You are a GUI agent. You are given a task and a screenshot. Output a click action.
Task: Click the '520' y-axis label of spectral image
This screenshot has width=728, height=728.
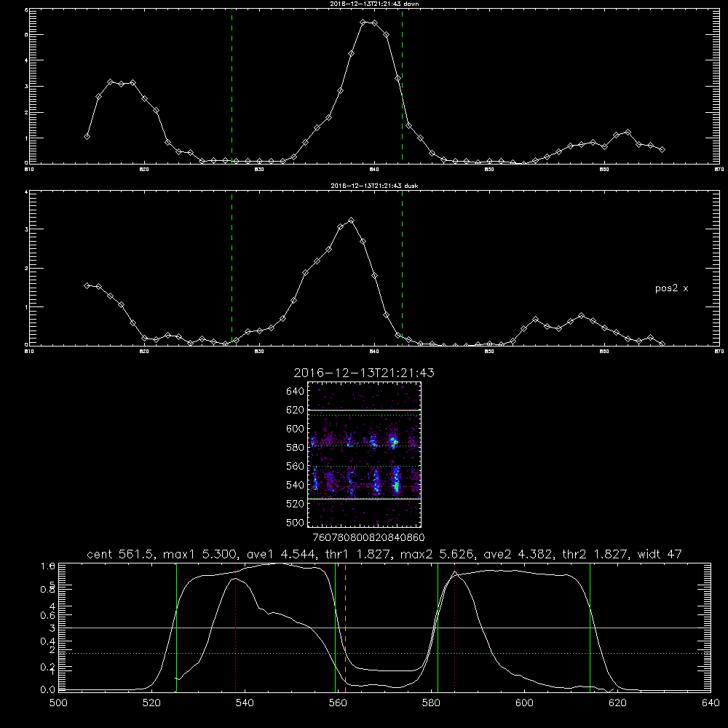(296, 504)
